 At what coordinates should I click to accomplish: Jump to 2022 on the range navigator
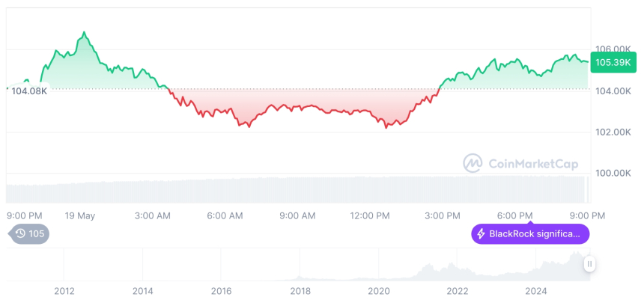458,291
